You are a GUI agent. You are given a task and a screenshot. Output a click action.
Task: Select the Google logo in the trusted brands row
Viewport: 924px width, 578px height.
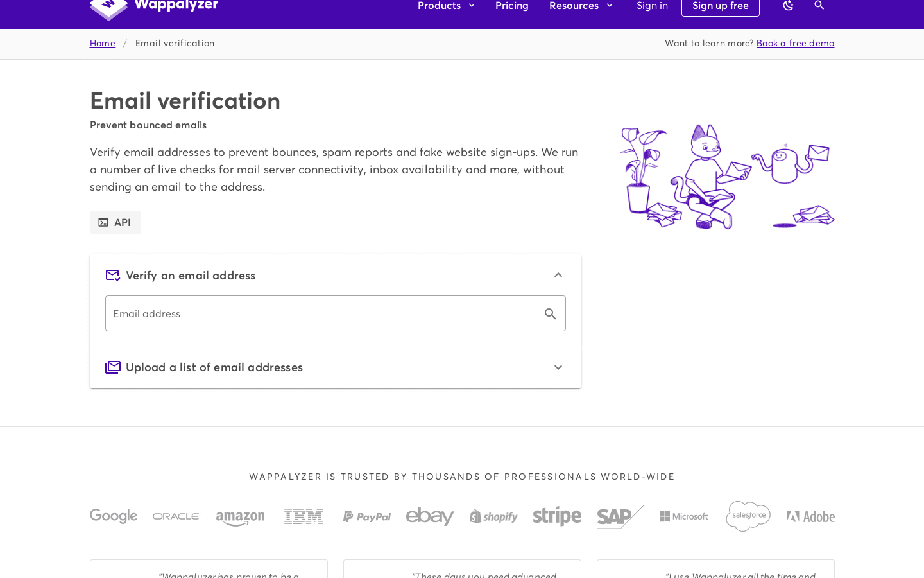click(x=113, y=516)
